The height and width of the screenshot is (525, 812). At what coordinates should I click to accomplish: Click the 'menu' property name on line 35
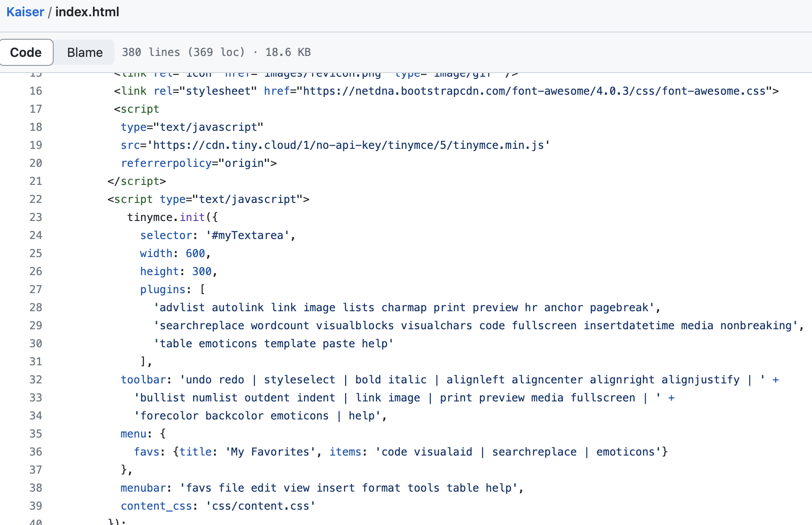tap(134, 434)
